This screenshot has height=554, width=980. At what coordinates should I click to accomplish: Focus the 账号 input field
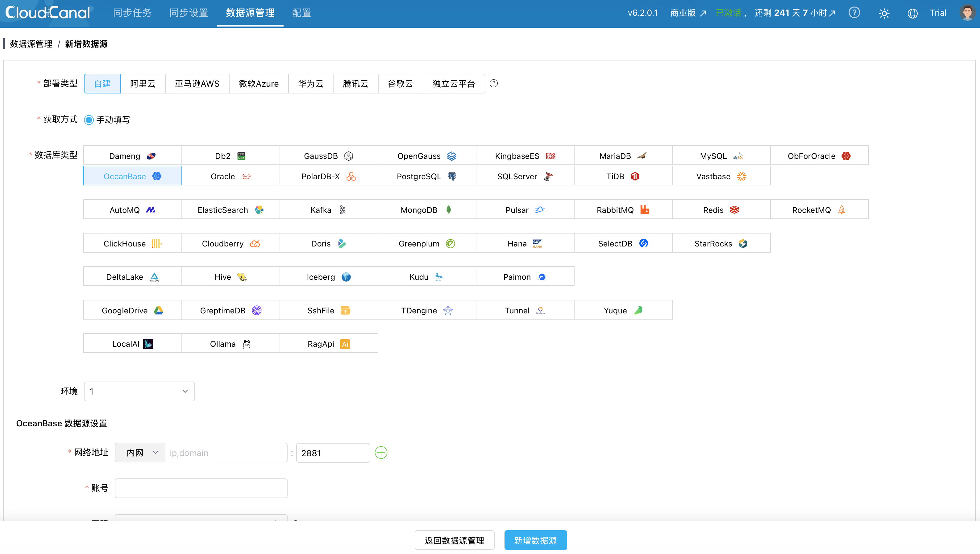coord(201,488)
